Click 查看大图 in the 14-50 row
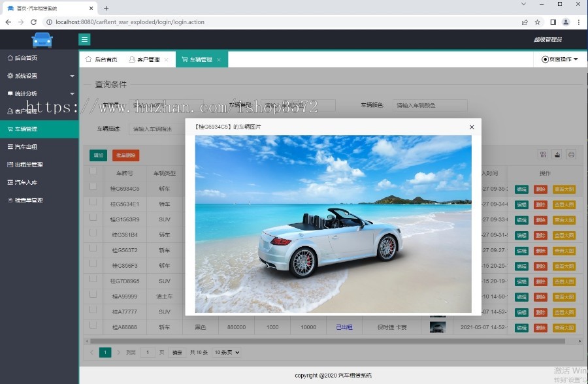The image size is (588, 384). (564, 296)
